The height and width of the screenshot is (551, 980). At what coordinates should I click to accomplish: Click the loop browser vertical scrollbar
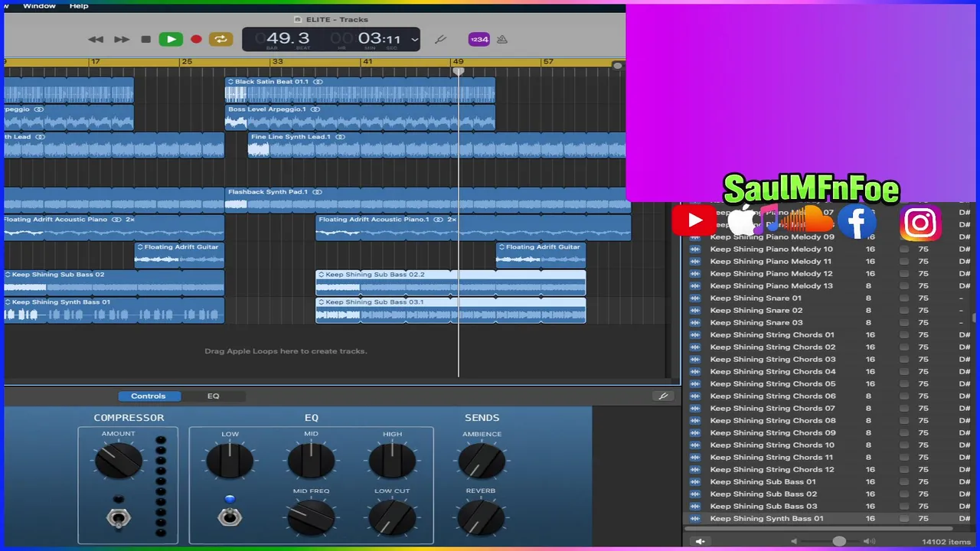tap(975, 318)
